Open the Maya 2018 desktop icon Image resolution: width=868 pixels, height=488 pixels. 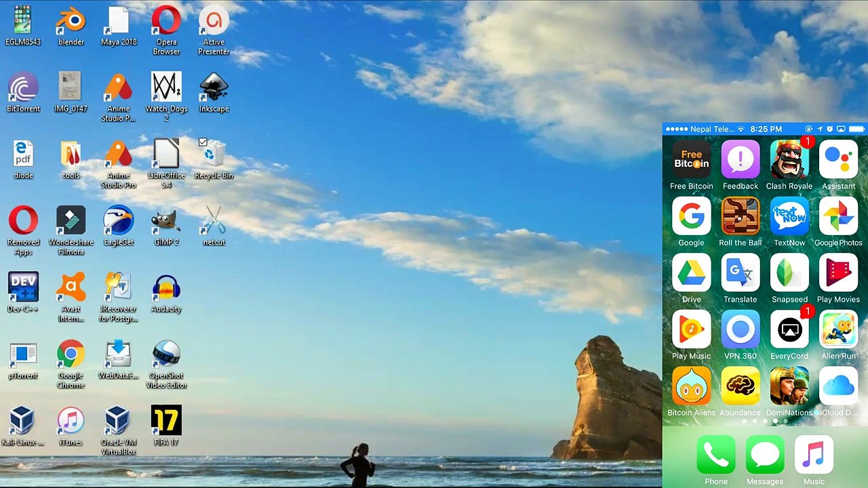point(119,20)
